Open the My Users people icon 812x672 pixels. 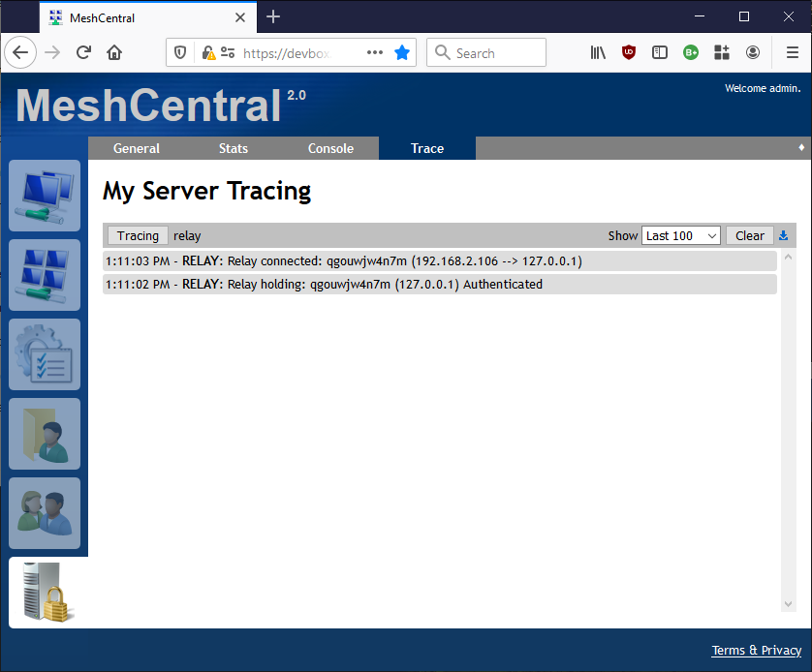pyautogui.click(x=45, y=513)
